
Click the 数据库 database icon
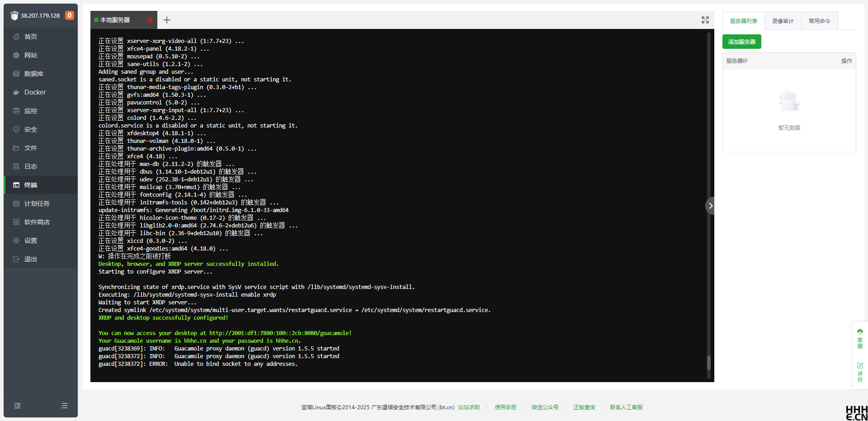(16, 74)
